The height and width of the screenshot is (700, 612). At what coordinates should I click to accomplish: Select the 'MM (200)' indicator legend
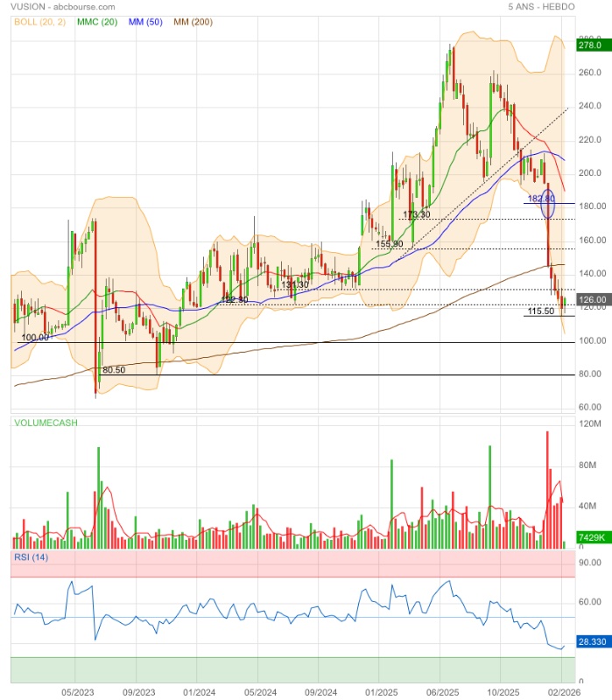click(x=193, y=22)
